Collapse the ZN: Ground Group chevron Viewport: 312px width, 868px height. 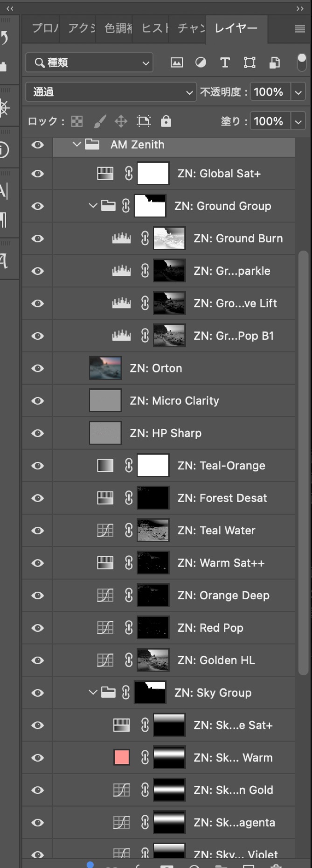[x=93, y=205]
